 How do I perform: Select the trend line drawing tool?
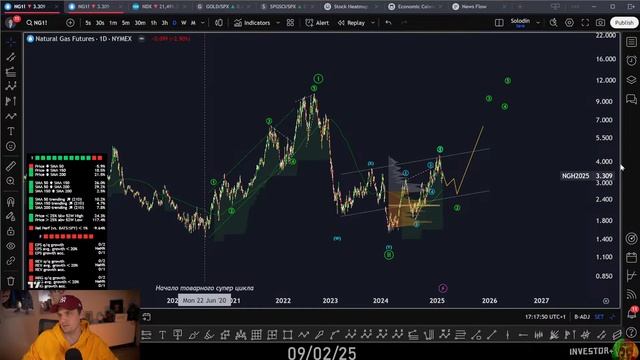11,57
